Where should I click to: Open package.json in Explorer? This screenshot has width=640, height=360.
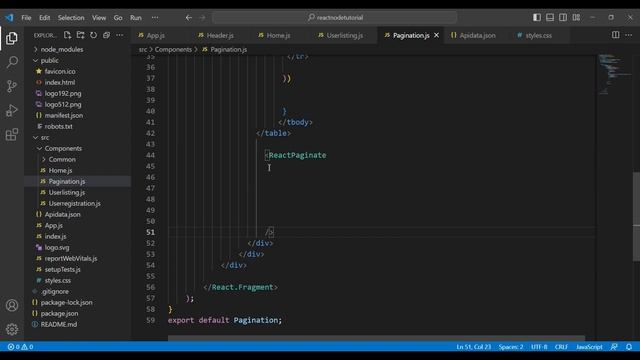point(59,314)
